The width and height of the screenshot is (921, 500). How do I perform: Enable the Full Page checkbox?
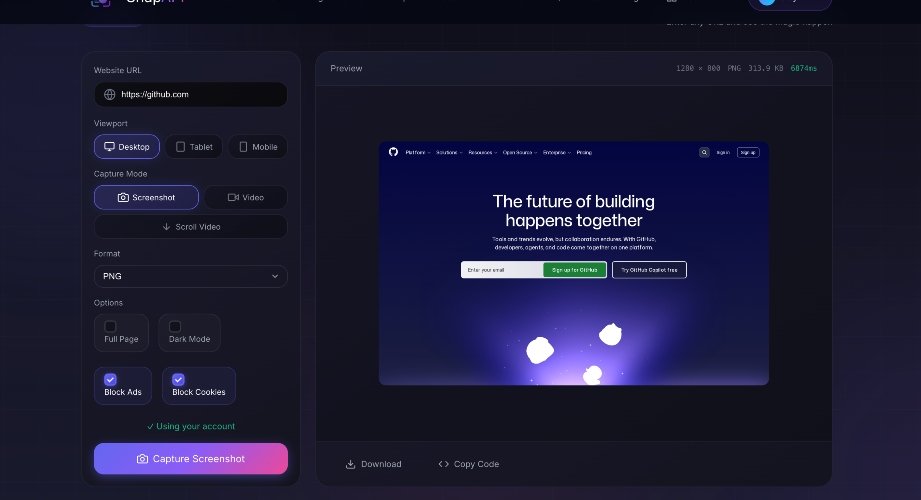pos(110,327)
